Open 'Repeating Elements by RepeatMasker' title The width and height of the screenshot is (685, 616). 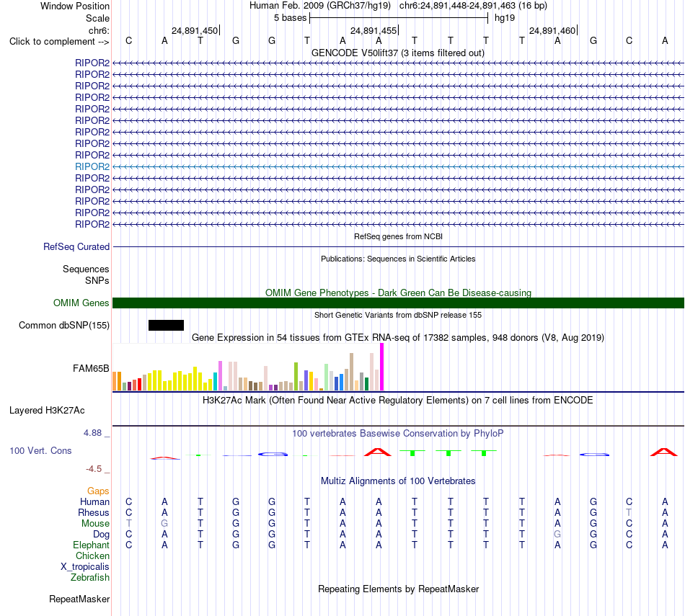tap(398, 589)
